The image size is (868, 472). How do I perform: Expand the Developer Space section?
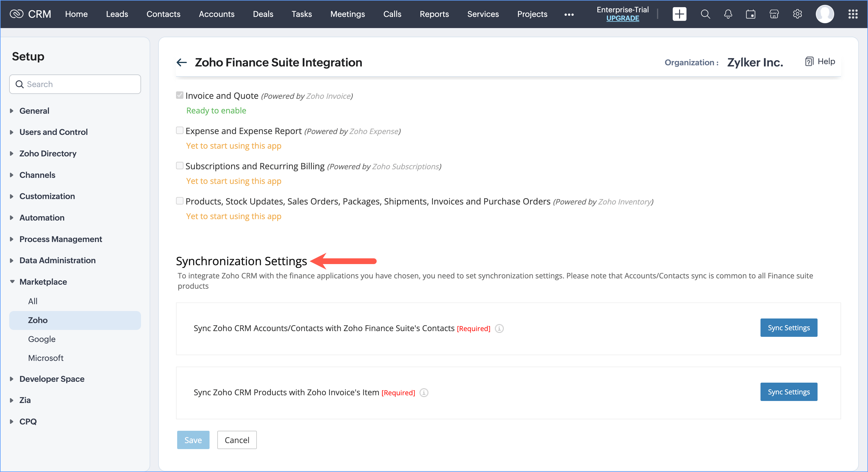(x=52, y=379)
